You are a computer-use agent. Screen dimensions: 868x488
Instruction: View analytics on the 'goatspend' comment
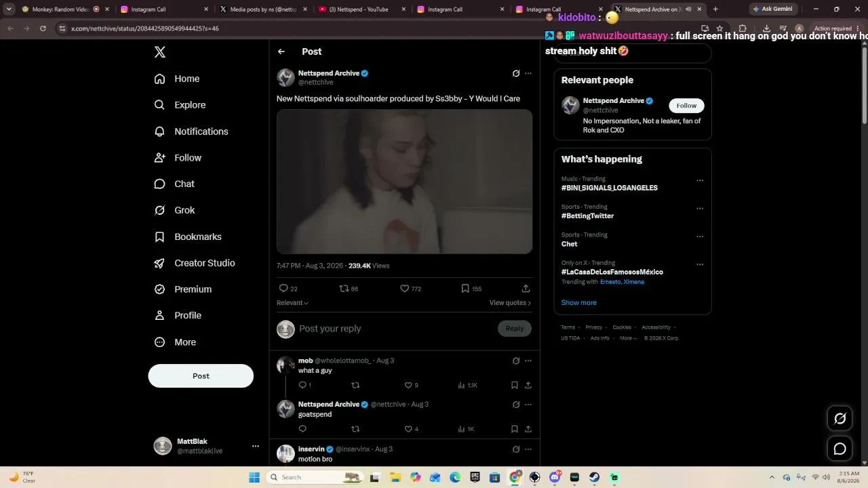466,429
